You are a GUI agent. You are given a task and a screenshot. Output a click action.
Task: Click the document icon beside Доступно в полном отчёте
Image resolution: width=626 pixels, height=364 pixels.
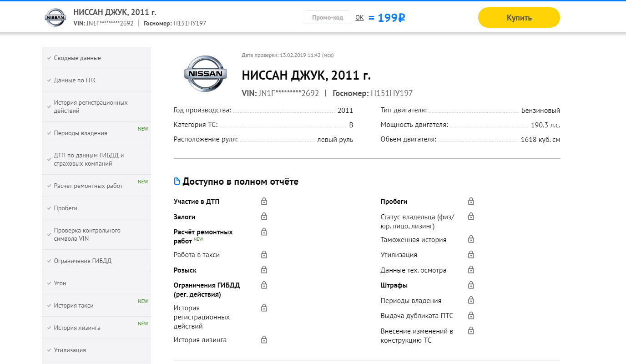pos(177,182)
